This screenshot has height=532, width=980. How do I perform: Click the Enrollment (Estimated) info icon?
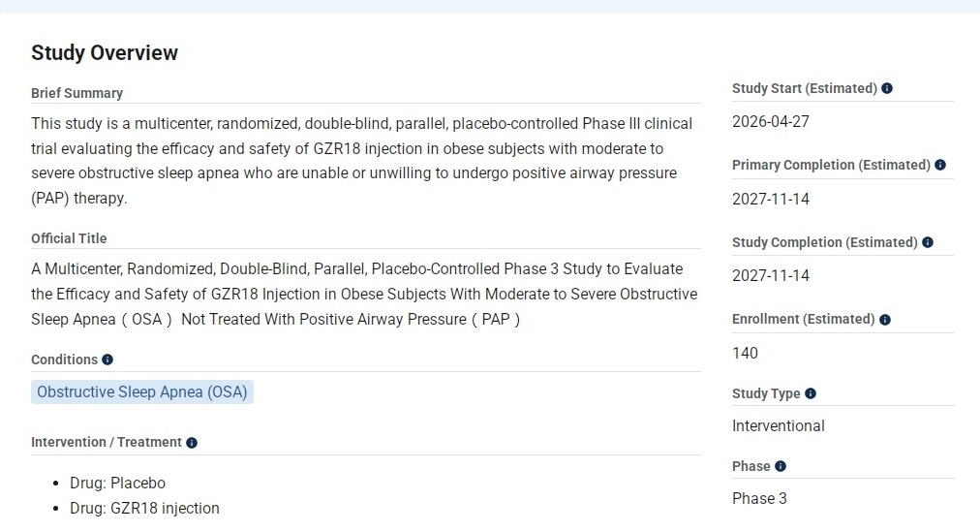pyautogui.click(x=885, y=319)
